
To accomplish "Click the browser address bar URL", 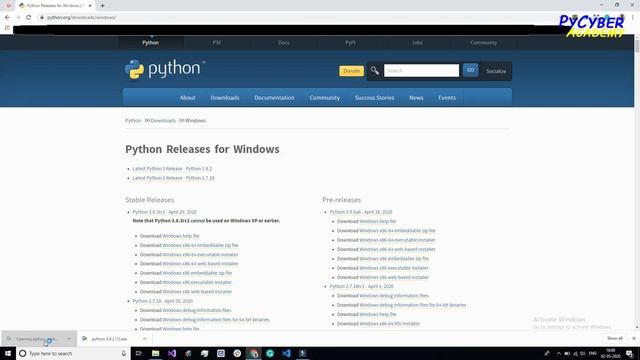I will (x=81, y=18).
